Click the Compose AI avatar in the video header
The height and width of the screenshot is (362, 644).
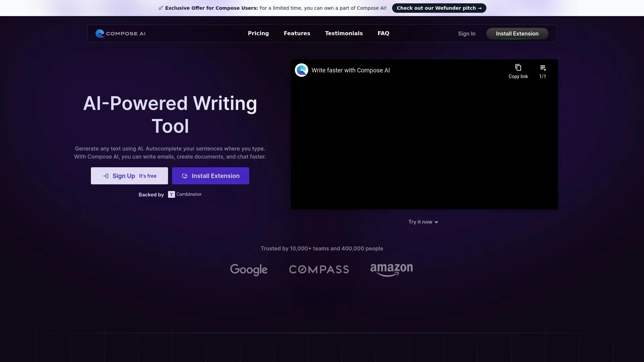pos(301,70)
